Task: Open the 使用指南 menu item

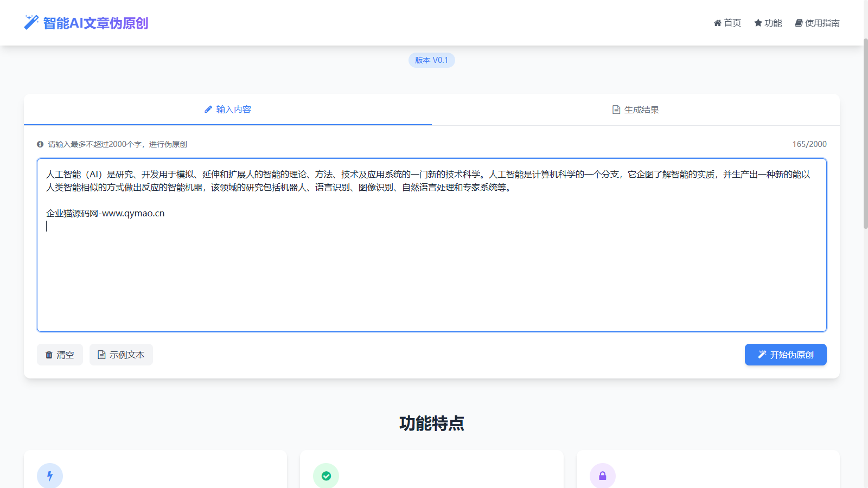Action: pos(817,23)
